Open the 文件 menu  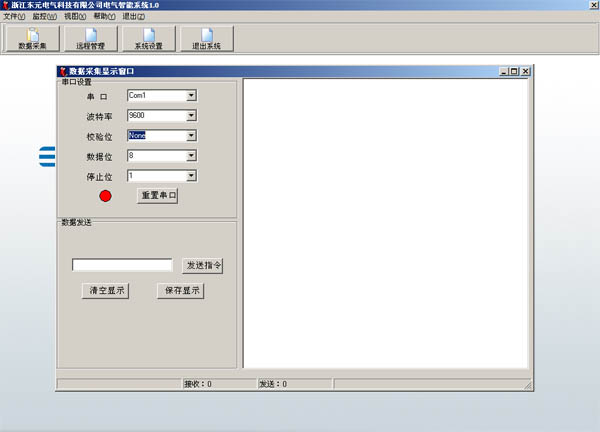[x=14, y=17]
